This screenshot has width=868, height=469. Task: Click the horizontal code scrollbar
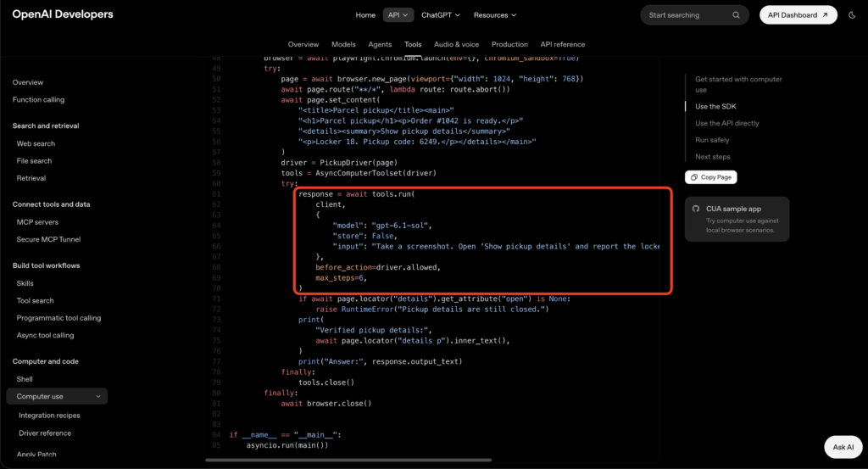348,460
